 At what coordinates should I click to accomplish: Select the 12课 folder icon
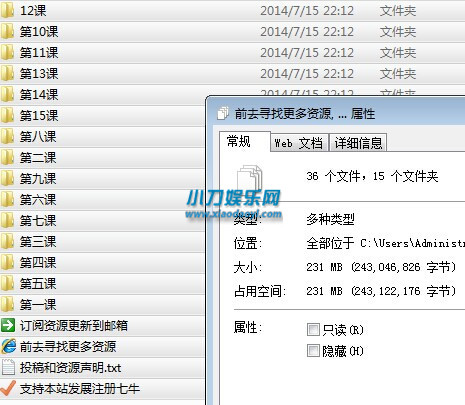click(7, 11)
